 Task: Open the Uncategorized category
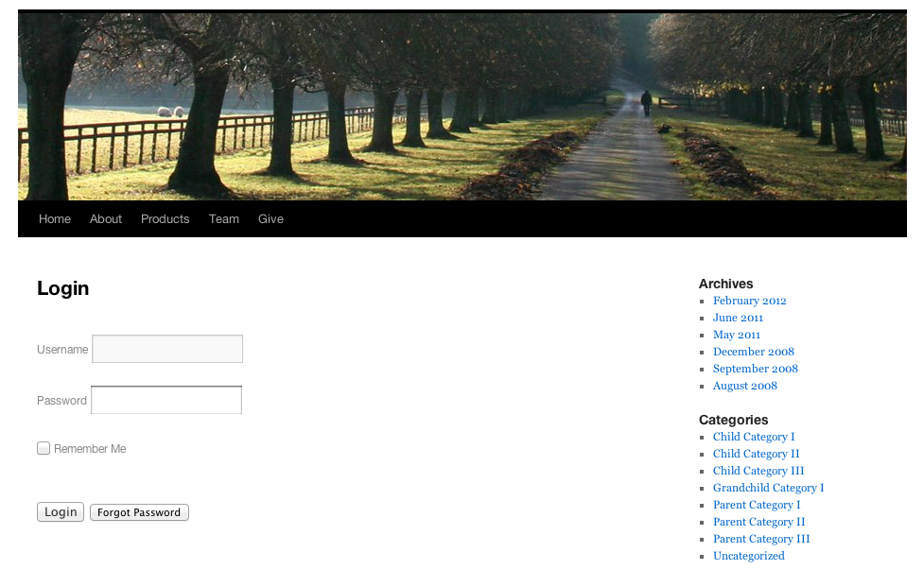(748, 555)
